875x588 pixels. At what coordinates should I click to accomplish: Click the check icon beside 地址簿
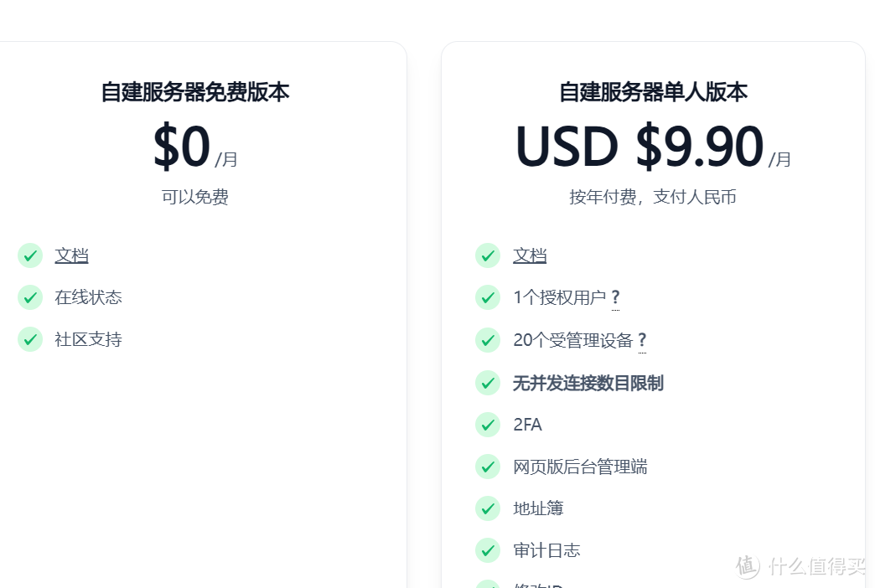click(x=488, y=508)
